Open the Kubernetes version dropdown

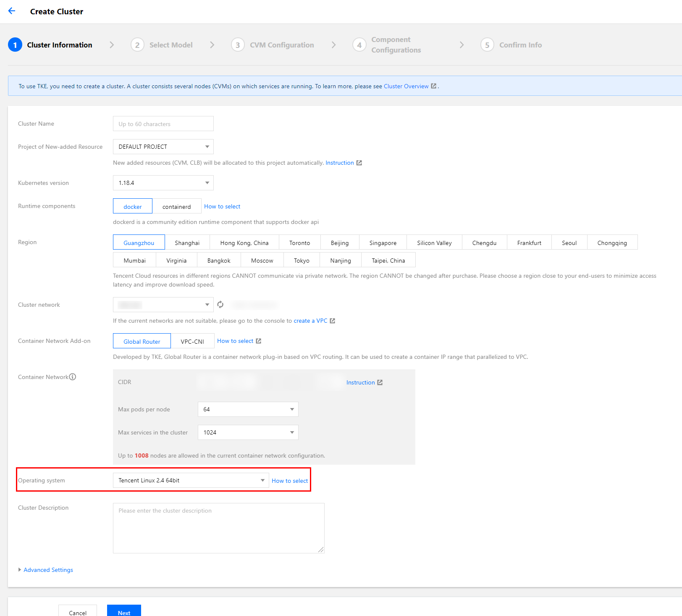(163, 183)
